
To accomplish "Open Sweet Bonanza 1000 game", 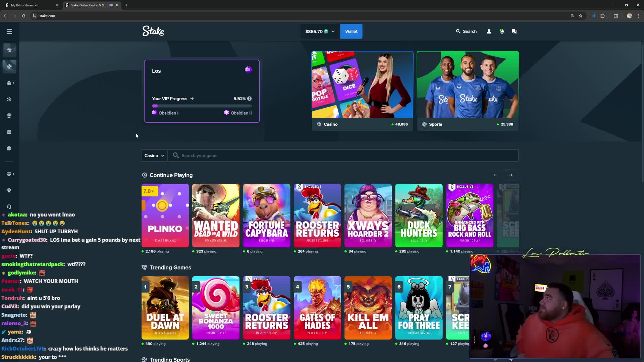I will click(216, 308).
